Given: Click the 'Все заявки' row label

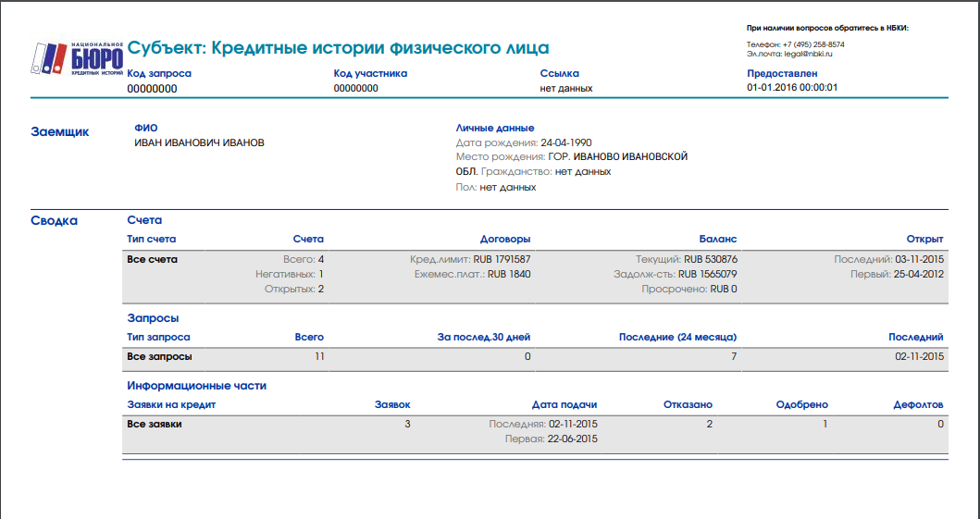Looking at the screenshot, I should [155, 424].
